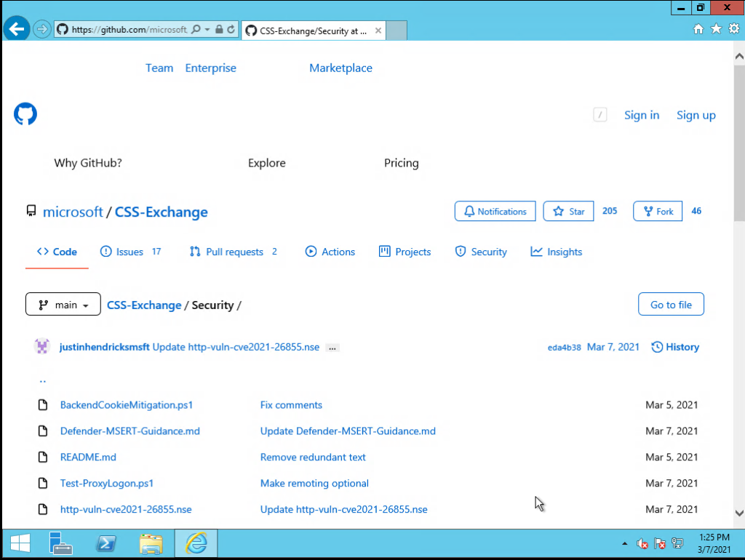Click the Action Center flag tray icon
Screen dimensions: 745x560
coord(660,543)
